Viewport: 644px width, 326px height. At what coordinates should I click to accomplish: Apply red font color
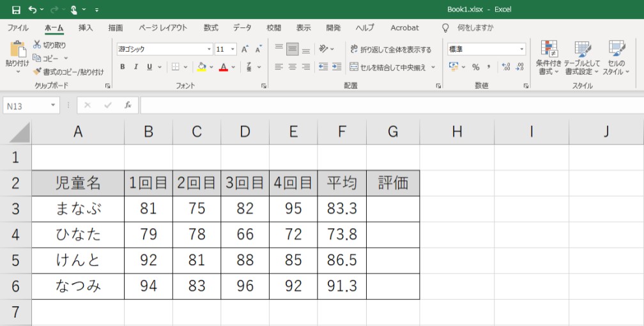(x=224, y=66)
